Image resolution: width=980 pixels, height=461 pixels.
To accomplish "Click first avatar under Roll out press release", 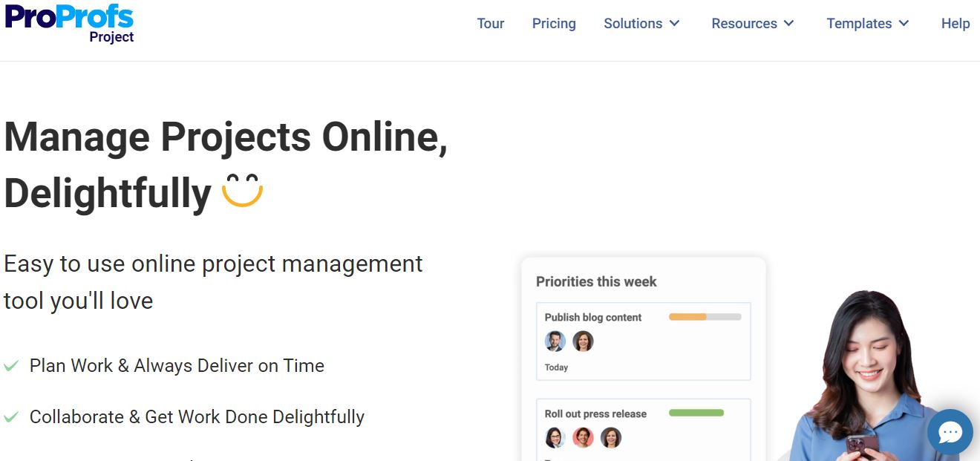I will tap(555, 437).
